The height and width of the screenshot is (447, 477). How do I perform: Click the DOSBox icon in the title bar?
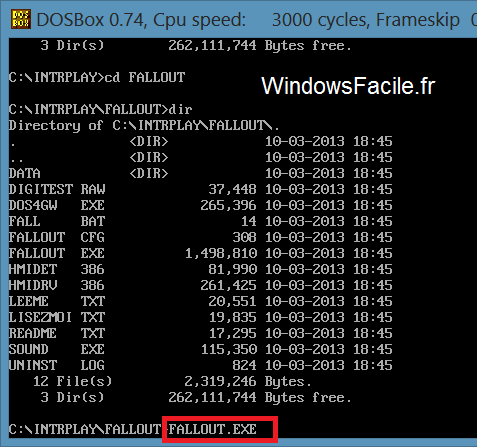pyautogui.click(x=21, y=19)
